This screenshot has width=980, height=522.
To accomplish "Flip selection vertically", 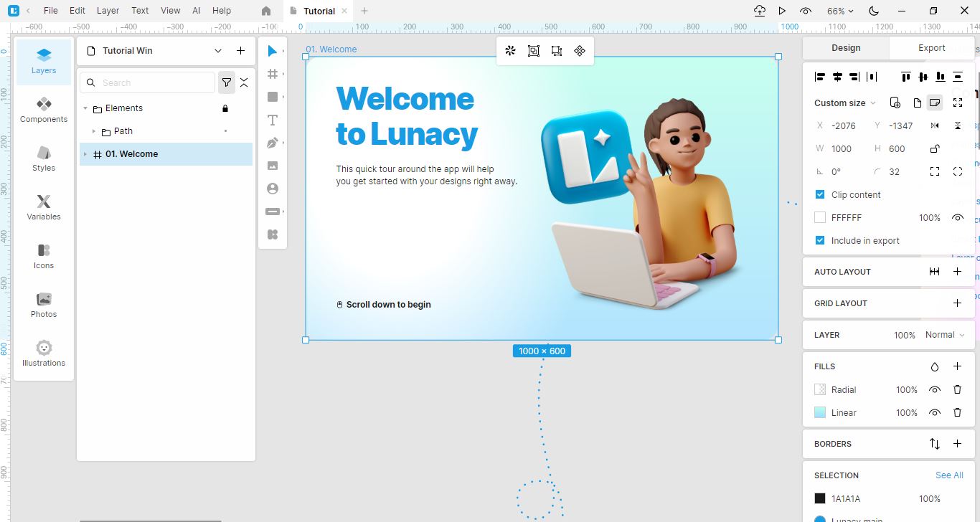I will point(958,125).
